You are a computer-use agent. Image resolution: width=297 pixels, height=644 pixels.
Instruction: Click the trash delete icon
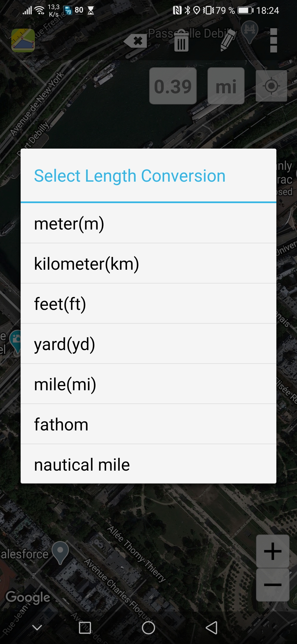[181, 41]
